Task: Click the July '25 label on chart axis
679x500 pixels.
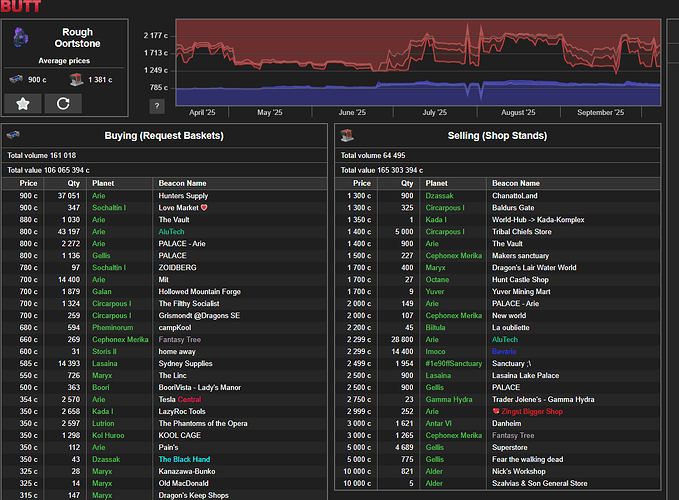Action: coord(434,113)
